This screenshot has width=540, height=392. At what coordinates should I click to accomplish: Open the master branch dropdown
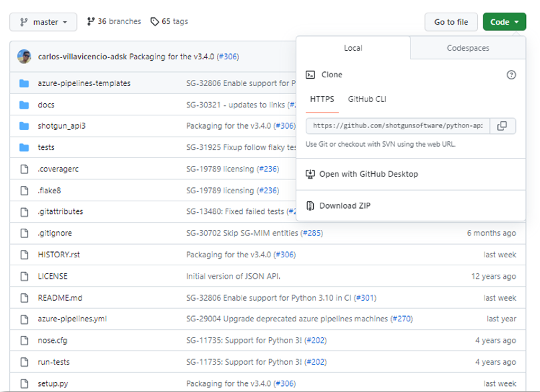43,22
